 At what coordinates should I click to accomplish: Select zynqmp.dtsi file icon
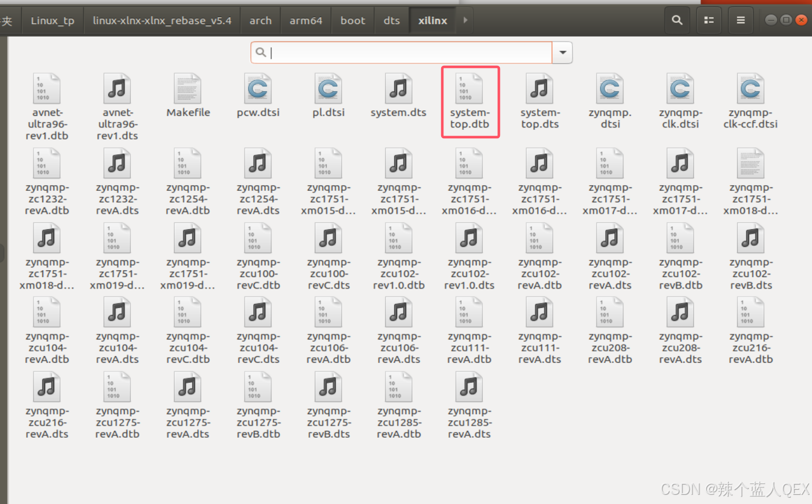coord(610,89)
